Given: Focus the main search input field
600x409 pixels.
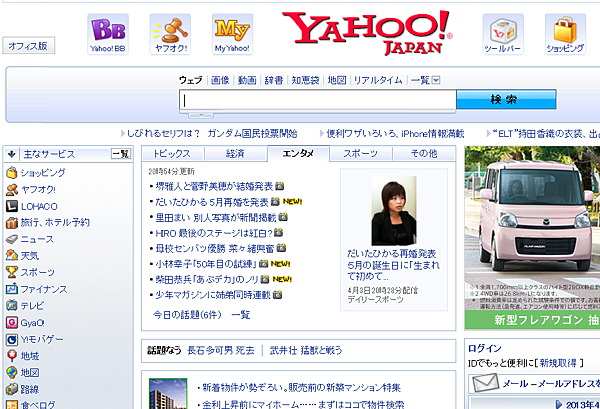Looking at the screenshot, I should [x=318, y=101].
